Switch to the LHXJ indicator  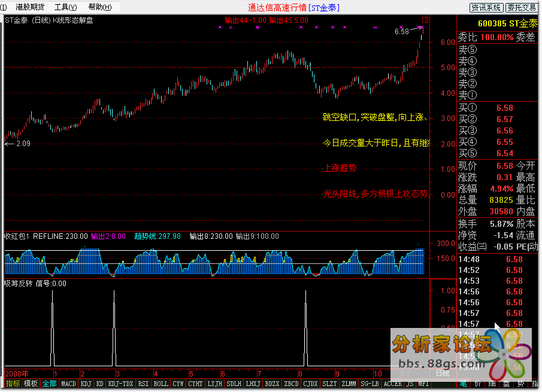click(x=253, y=384)
